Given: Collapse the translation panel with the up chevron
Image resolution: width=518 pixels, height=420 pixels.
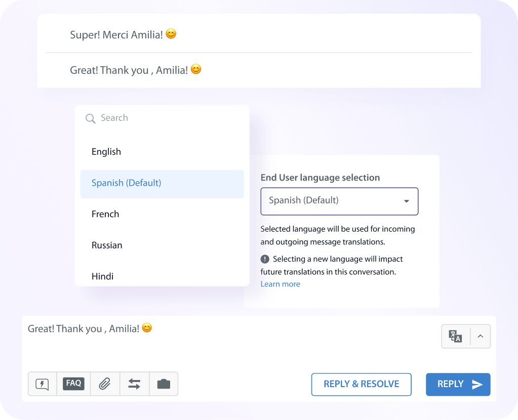Looking at the screenshot, I should pos(480,336).
